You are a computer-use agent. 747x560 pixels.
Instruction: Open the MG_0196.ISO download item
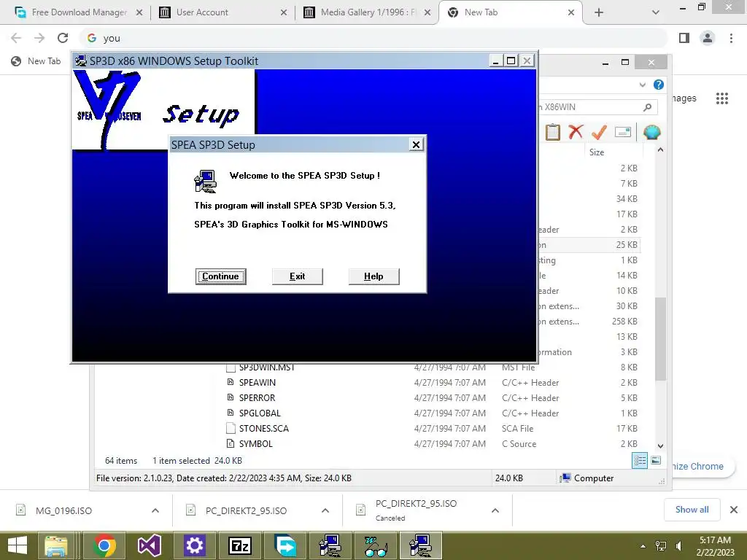tap(63, 510)
